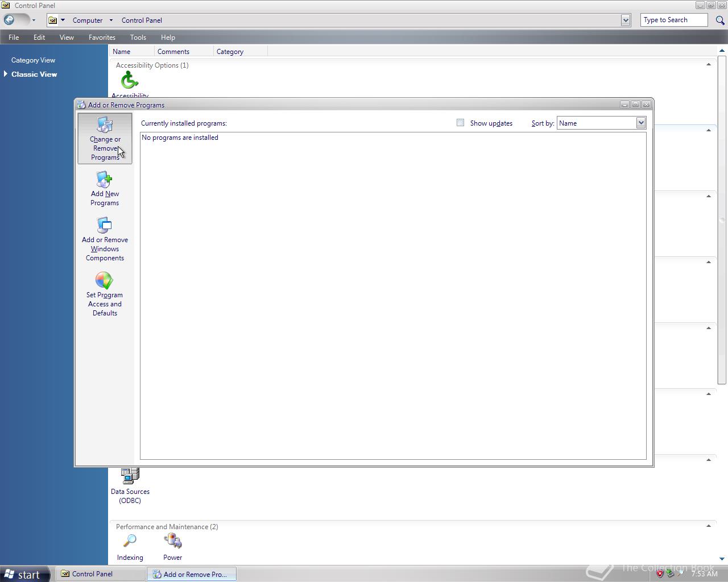Click the Control Panel breadcrumb
The image size is (728, 582).
(x=142, y=20)
